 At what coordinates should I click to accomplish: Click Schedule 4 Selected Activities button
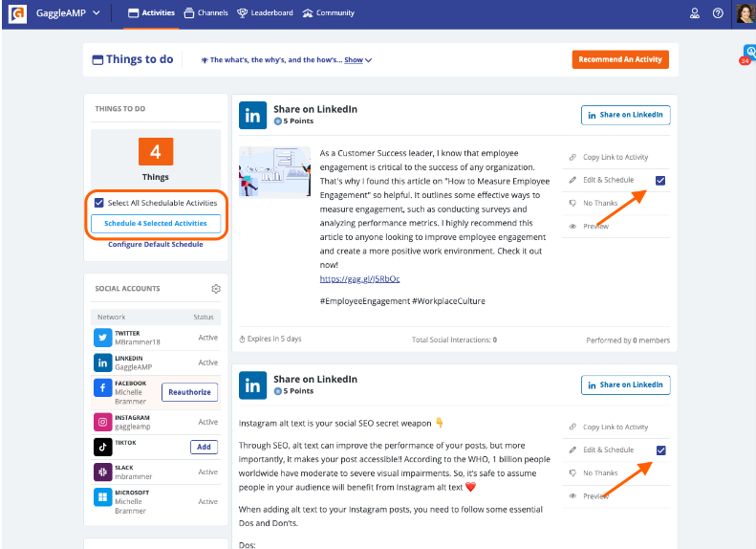point(155,224)
